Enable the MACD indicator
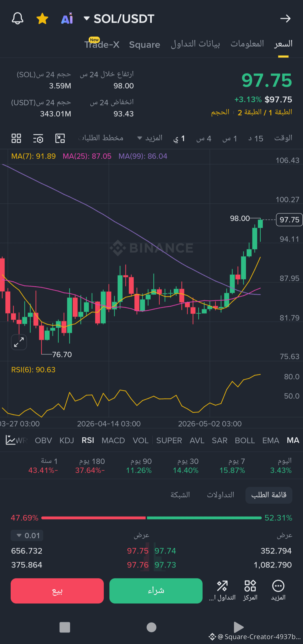The width and height of the screenshot is (303, 644). click(x=113, y=441)
